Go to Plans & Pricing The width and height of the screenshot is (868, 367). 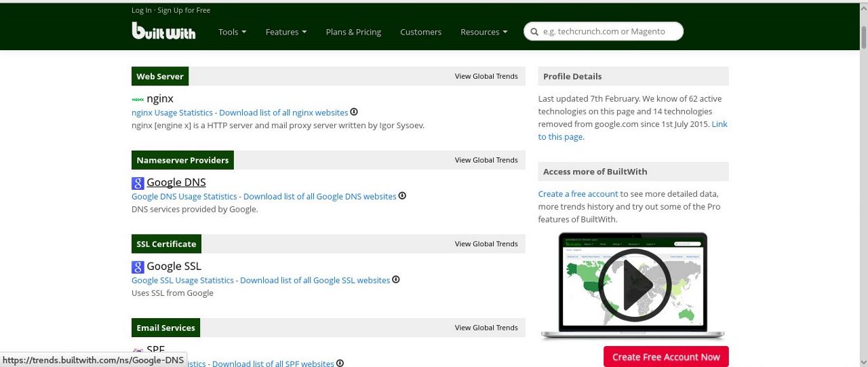click(x=353, y=32)
